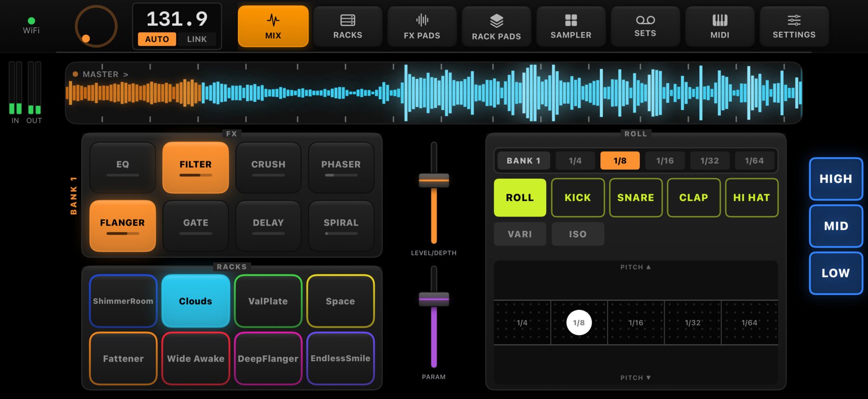Click the PARAM purple slider handle

(x=434, y=299)
